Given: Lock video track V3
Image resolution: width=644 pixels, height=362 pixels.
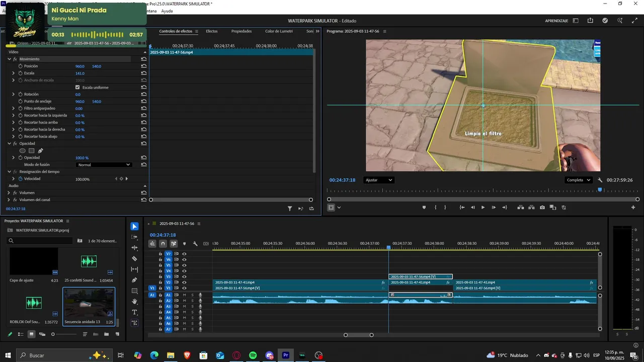Looking at the screenshot, I should pos(160,277).
